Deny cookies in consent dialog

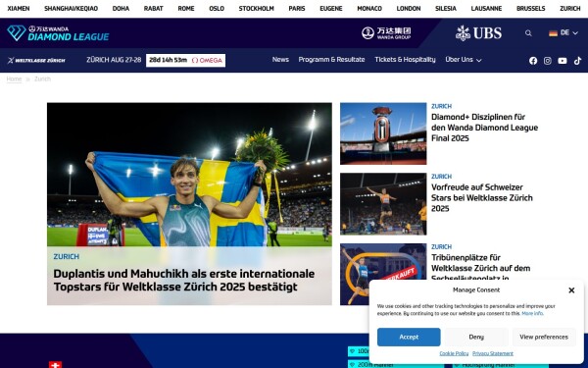(x=476, y=337)
